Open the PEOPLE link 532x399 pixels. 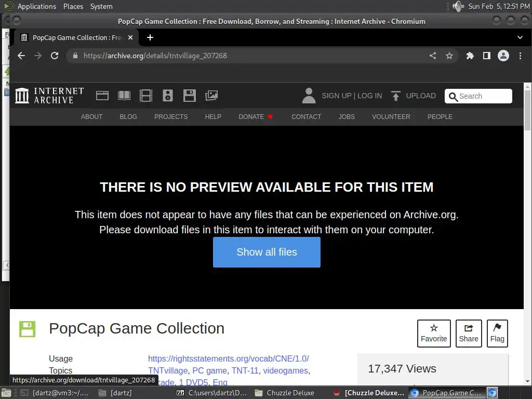pyautogui.click(x=440, y=117)
